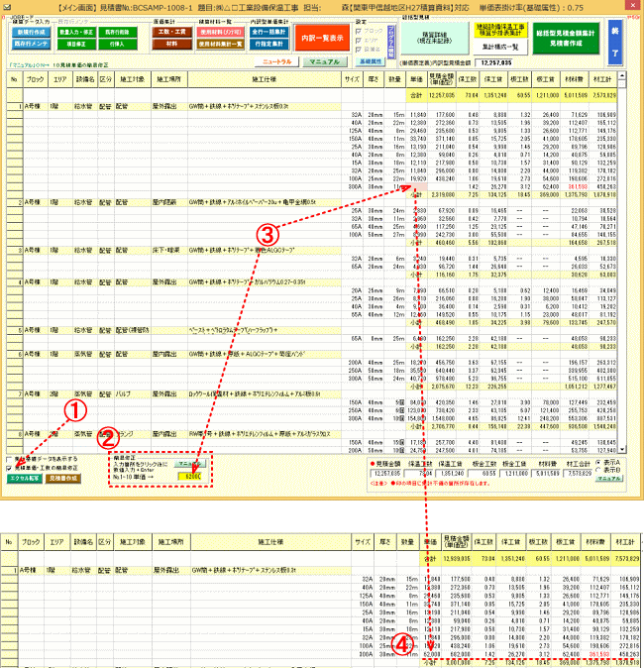This screenshot has height=668, width=644.
Task: Click the pink 使用材料 button
Action: pos(220,32)
